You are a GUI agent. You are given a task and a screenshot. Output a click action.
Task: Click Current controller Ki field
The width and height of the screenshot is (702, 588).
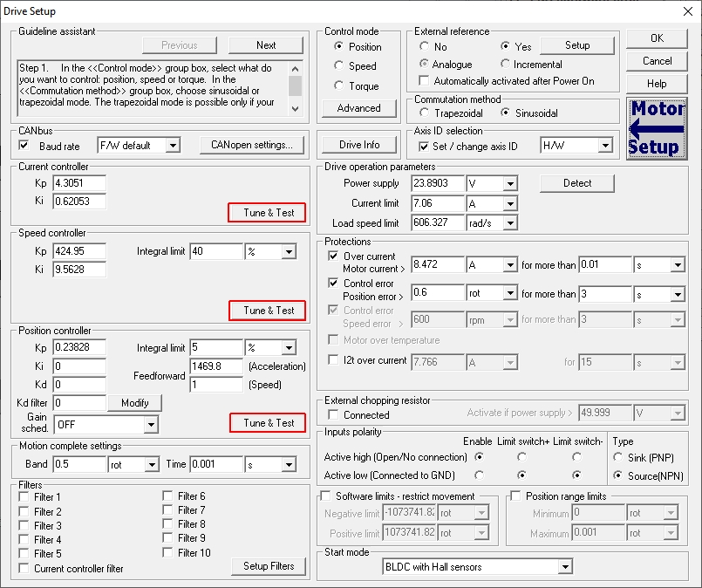(79, 202)
